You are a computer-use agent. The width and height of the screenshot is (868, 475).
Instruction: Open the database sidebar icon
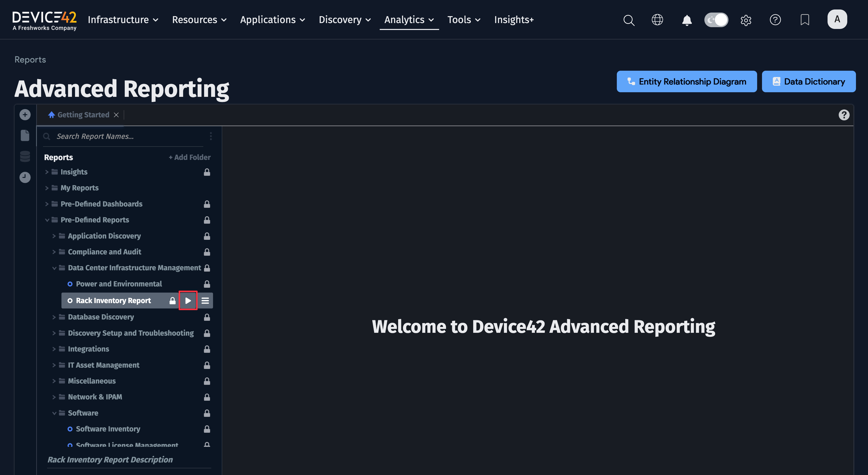coord(25,157)
